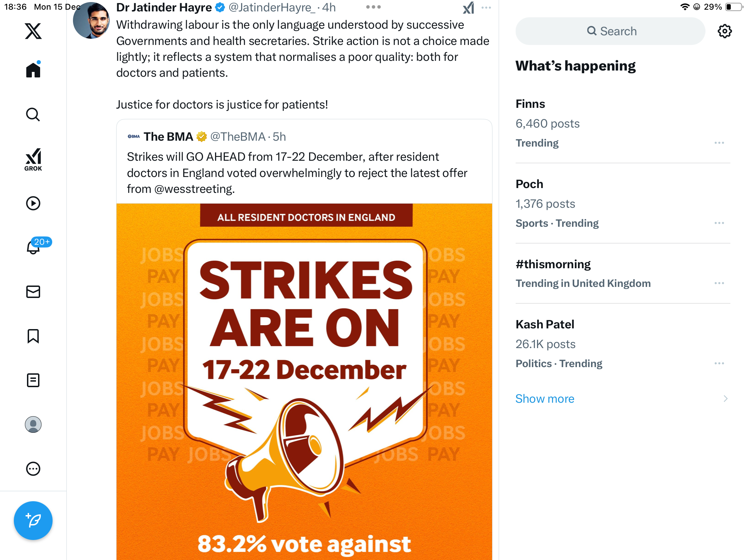View notifications with the 20+ badge
Viewport: 747px width, 560px height.
[x=34, y=247]
